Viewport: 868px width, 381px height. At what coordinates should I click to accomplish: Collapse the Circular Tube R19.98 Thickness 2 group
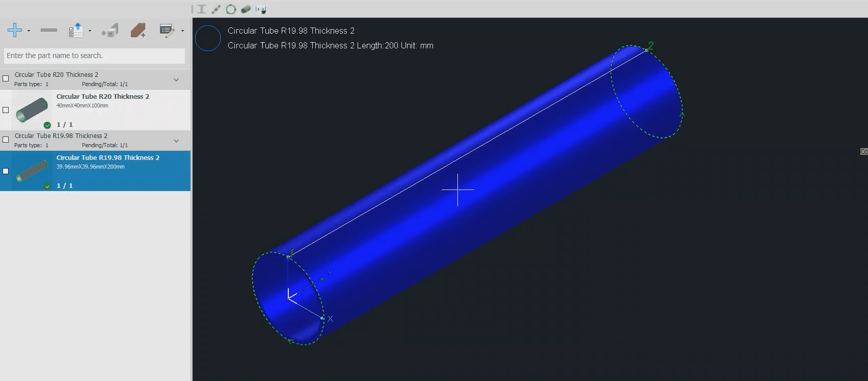(x=176, y=141)
